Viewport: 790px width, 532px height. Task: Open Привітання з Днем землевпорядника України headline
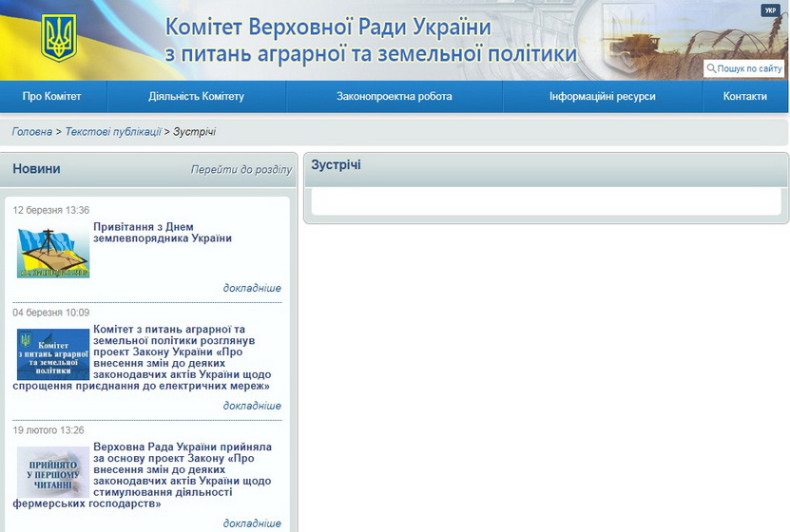pos(163,233)
